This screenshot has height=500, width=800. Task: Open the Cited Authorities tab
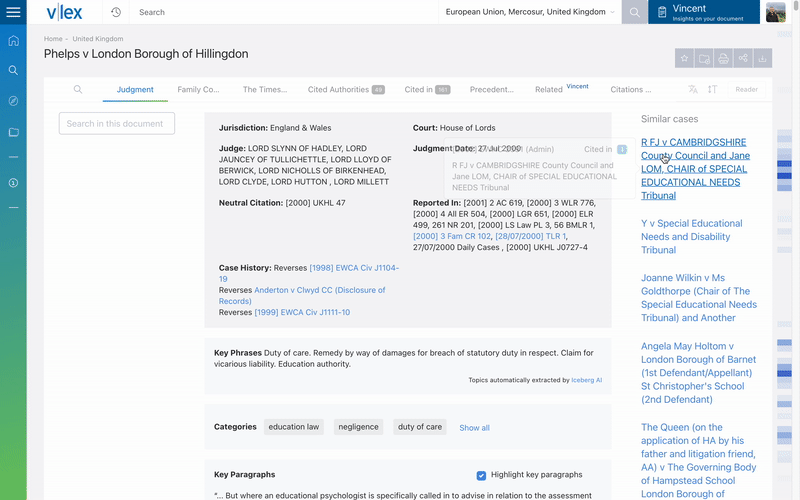point(346,89)
